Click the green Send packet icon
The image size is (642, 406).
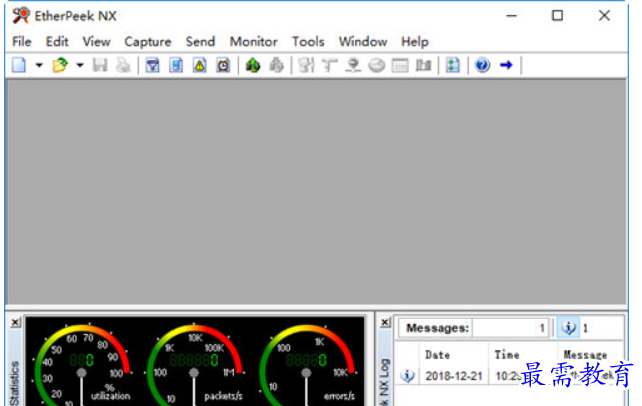pos(253,65)
